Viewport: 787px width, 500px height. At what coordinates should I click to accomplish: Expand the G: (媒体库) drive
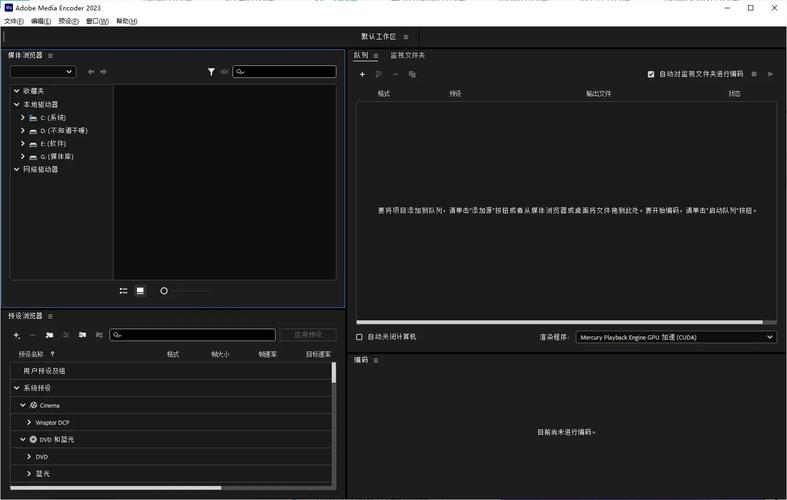click(x=23, y=157)
